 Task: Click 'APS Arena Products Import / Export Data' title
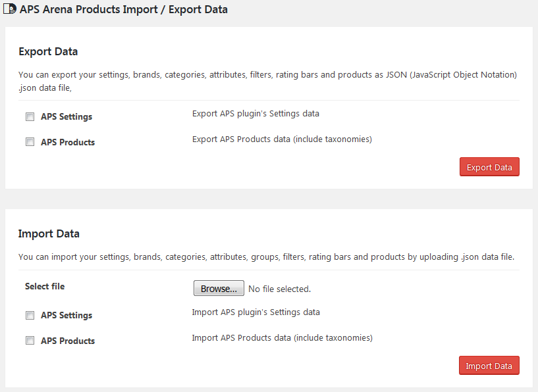click(x=124, y=9)
